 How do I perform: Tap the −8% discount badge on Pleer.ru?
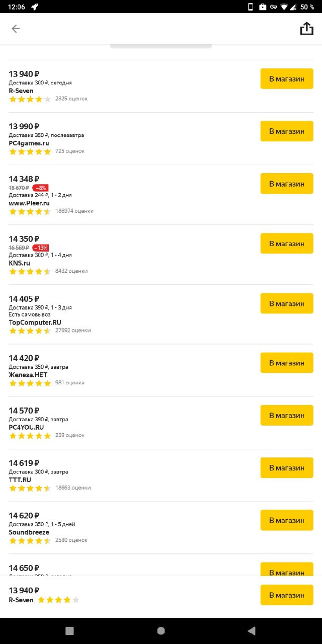pyautogui.click(x=40, y=188)
